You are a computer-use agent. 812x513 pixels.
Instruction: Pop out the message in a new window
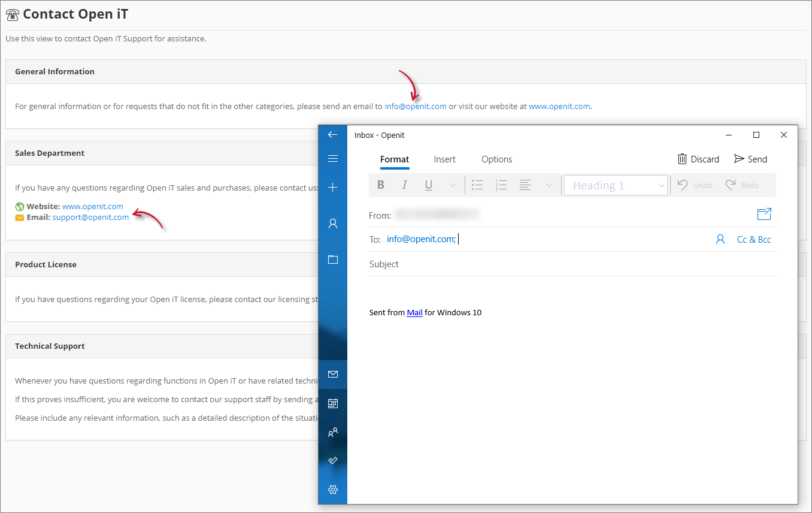coord(764,214)
